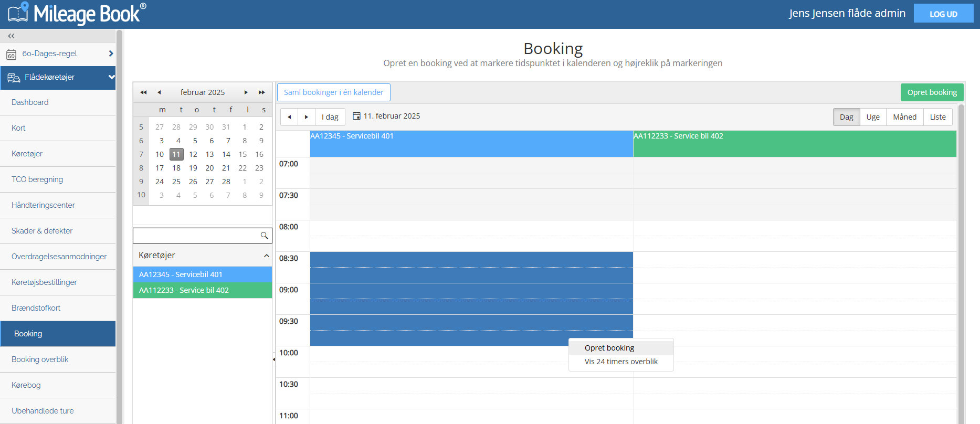The height and width of the screenshot is (424, 980).
Task: Click the februar 2025 month title
Action: pyautogui.click(x=203, y=92)
